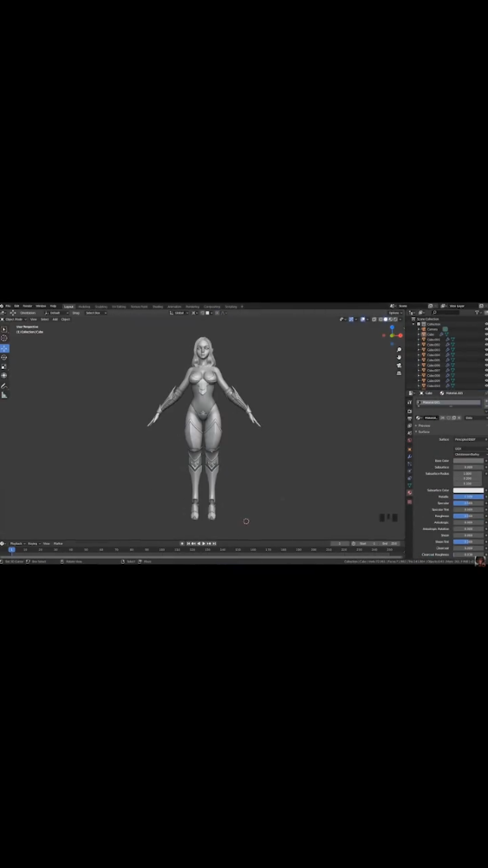Image resolution: width=488 pixels, height=868 pixels.
Task: Toggle show overlays button in viewport header
Action: point(363,320)
